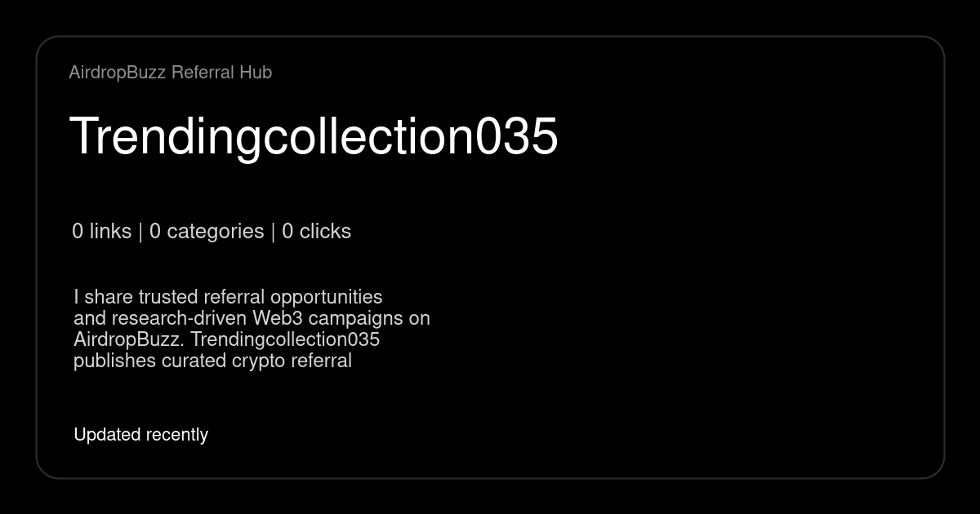
Task: Select the 0 categories stat
Action: click(207, 232)
